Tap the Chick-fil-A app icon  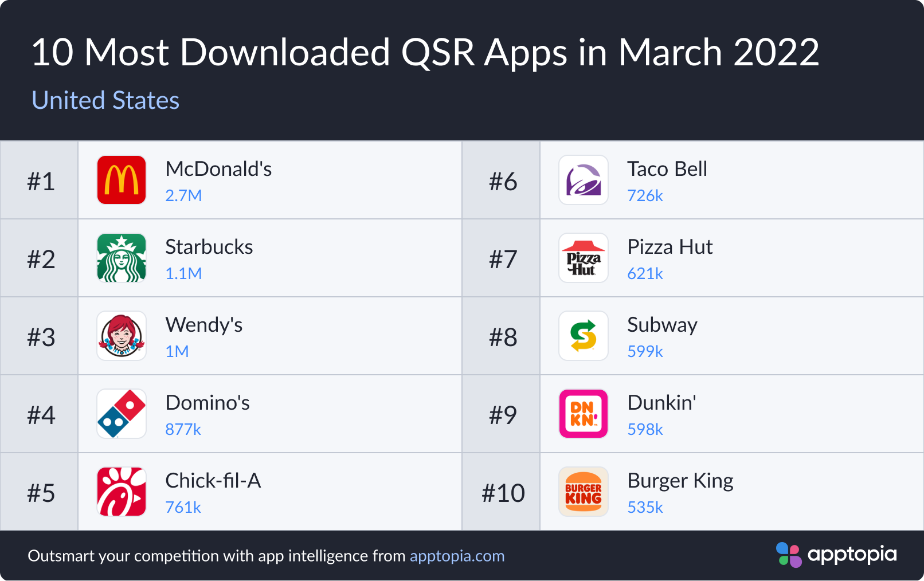click(x=122, y=492)
